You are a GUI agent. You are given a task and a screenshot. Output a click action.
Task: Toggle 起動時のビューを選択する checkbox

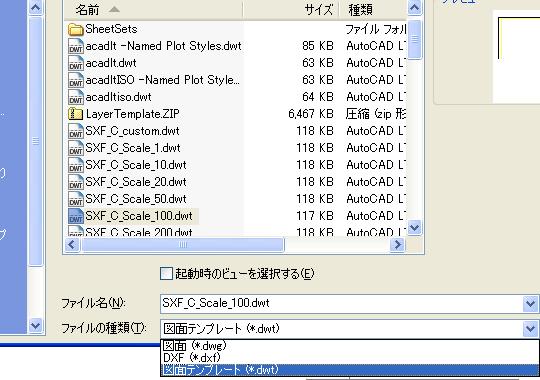click(x=166, y=274)
